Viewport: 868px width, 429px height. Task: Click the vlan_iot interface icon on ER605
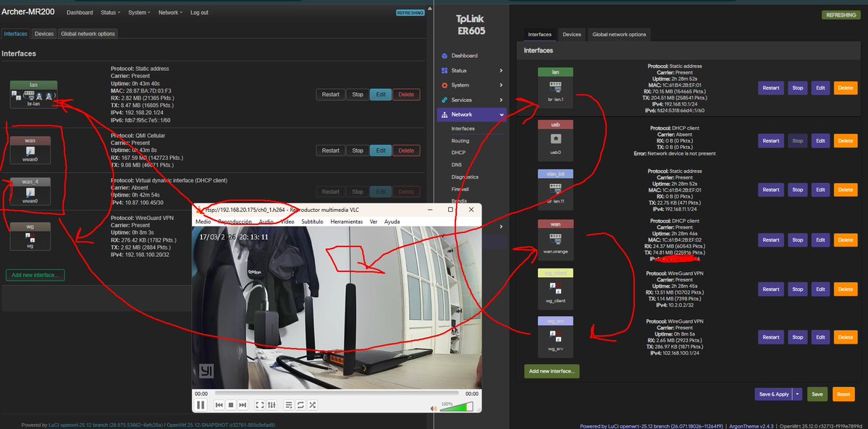tap(555, 190)
